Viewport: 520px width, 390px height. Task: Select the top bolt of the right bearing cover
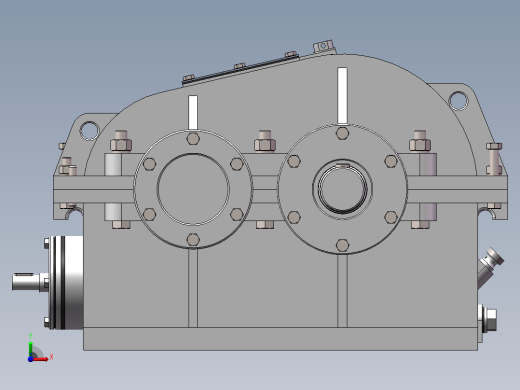(342, 133)
